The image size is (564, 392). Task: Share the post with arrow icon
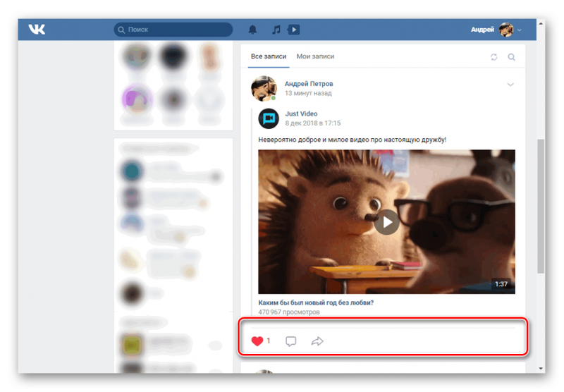coord(317,341)
